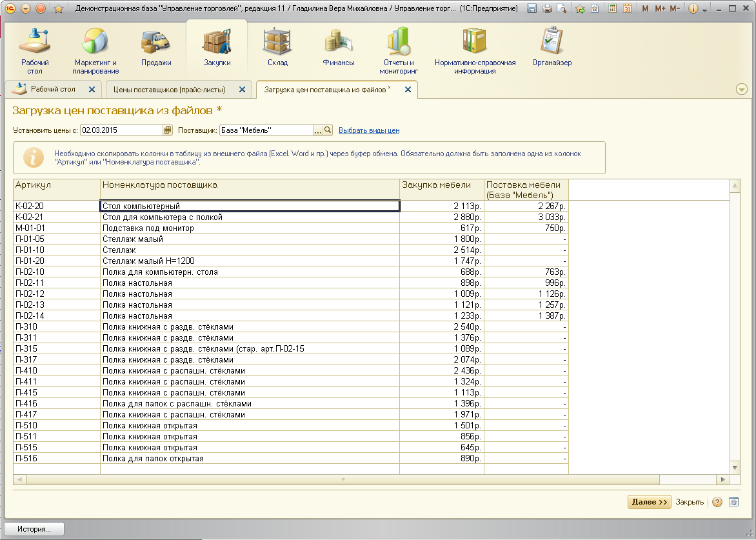Image resolution: width=756 pixels, height=540 pixels.
Task: Click horizontal scrollbar right arrow
Action: pos(722,480)
